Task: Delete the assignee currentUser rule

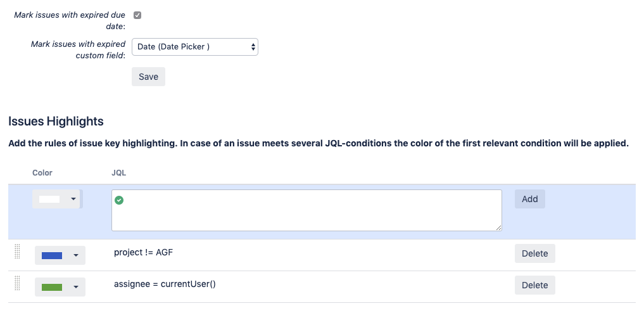Action: point(534,285)
